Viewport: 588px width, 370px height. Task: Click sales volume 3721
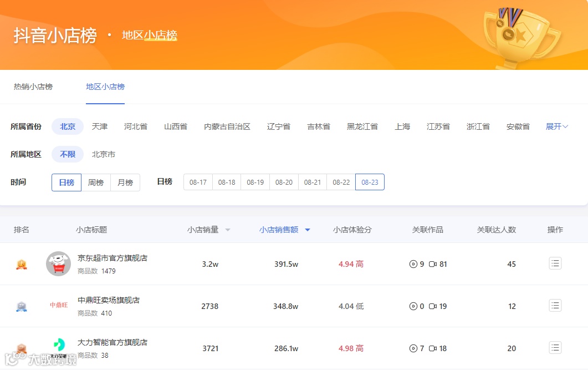coord(211,348)
